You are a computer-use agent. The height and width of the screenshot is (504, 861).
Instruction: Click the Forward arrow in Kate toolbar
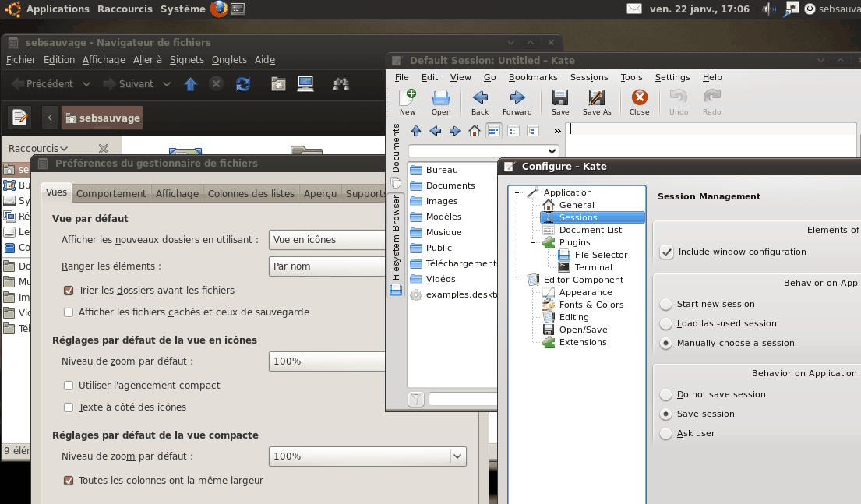517,97
